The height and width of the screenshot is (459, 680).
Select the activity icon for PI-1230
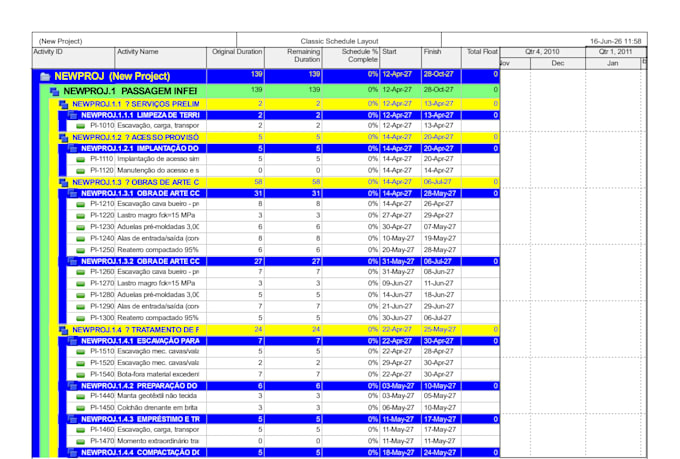pos(81,227)
